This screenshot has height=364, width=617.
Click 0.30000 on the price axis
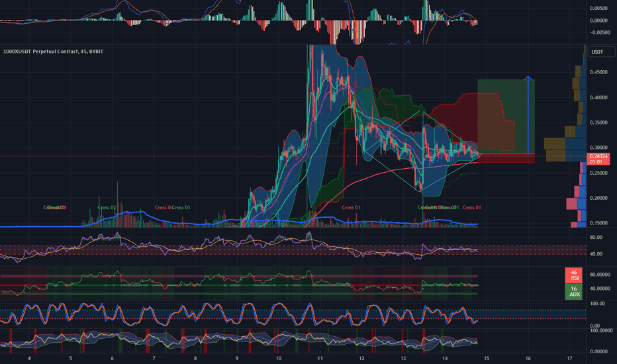click(x=598, y=148)
